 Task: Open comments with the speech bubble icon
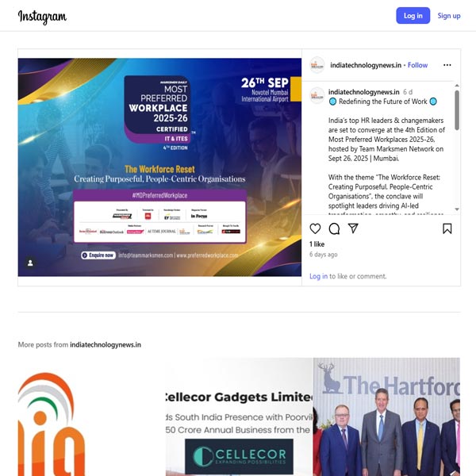[x=334, y=228]
